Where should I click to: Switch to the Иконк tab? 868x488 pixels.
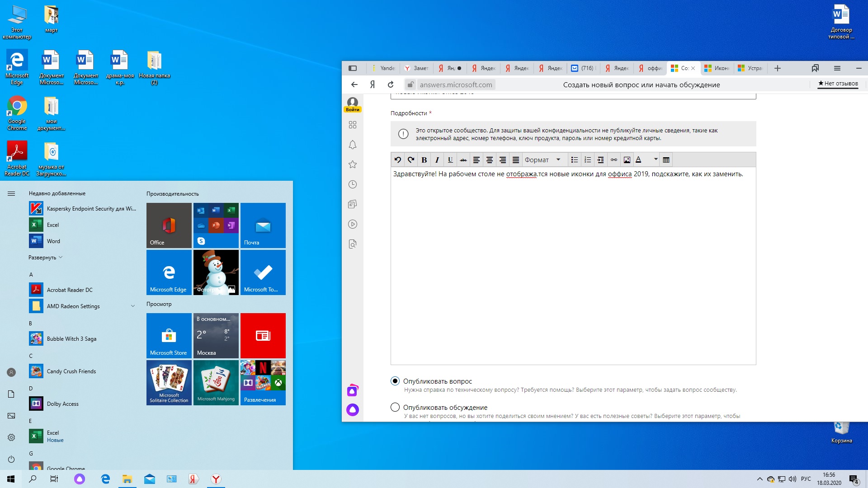point(717,68)
